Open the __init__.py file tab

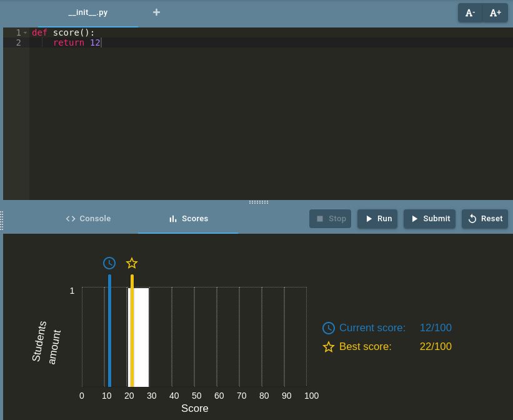pyautogui.click(x=87, y=12)
